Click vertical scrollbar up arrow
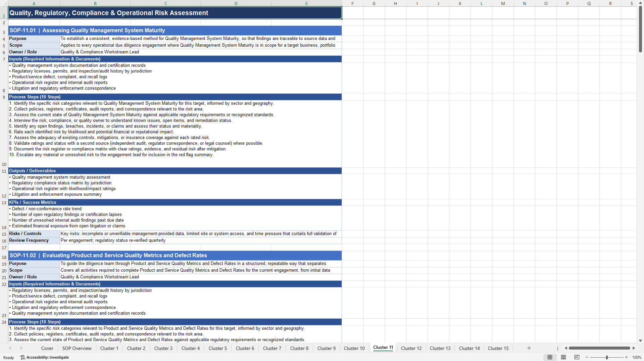The height and width of the screenshot is (361, 644). [640, 3]
